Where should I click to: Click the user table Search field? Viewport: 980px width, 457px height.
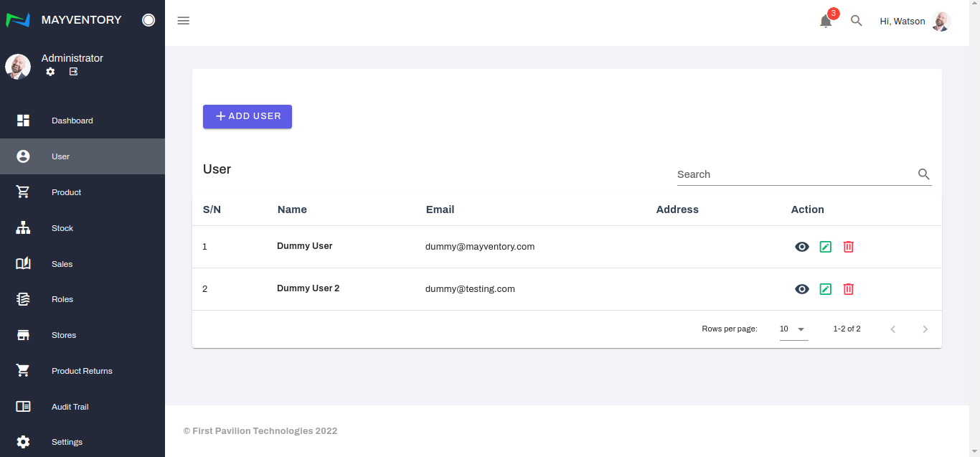pos(795,174)
